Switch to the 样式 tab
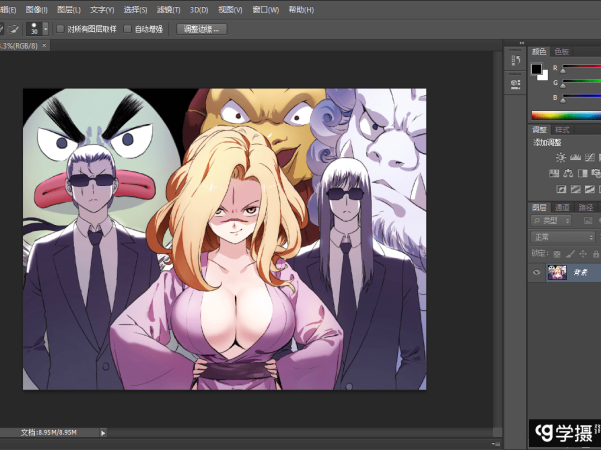The image size is (601, 450). point(562,130)
